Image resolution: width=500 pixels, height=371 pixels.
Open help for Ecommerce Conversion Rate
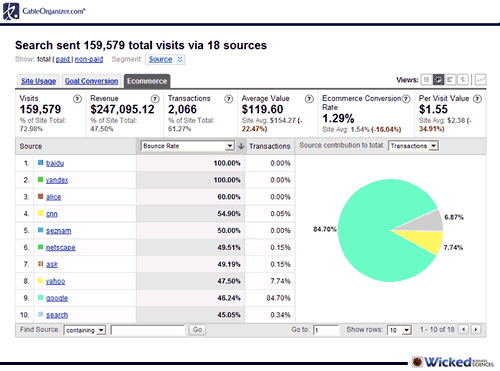coord(406,99)
